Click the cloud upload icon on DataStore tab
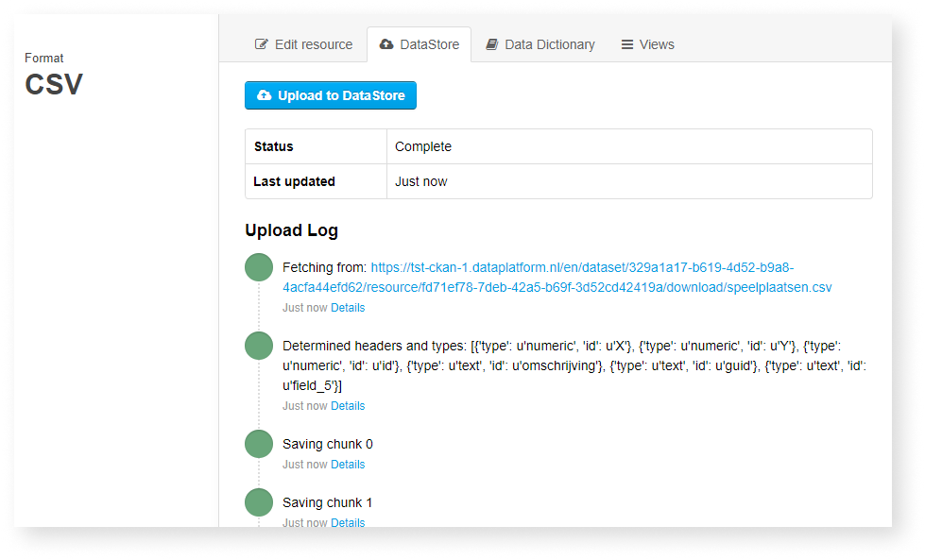Image resolution: width=925 pixels, height=560 pixels. [386, 44]
